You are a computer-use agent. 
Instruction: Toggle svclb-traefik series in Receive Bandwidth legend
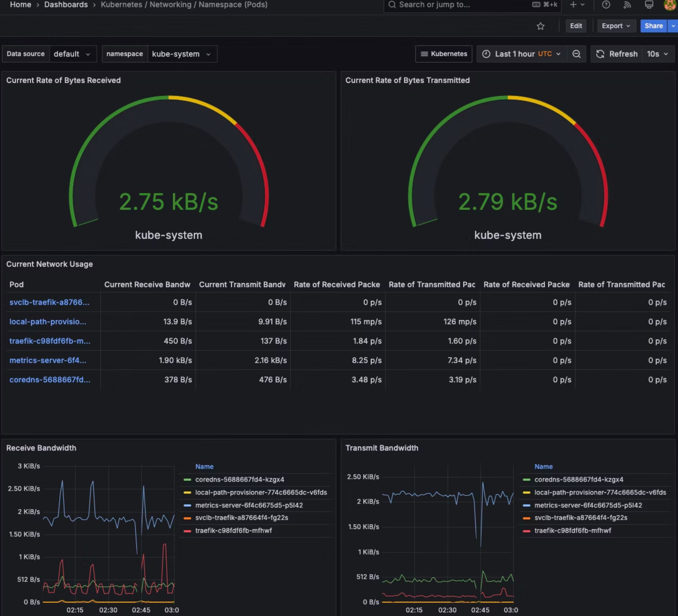(x=242, y=518)
